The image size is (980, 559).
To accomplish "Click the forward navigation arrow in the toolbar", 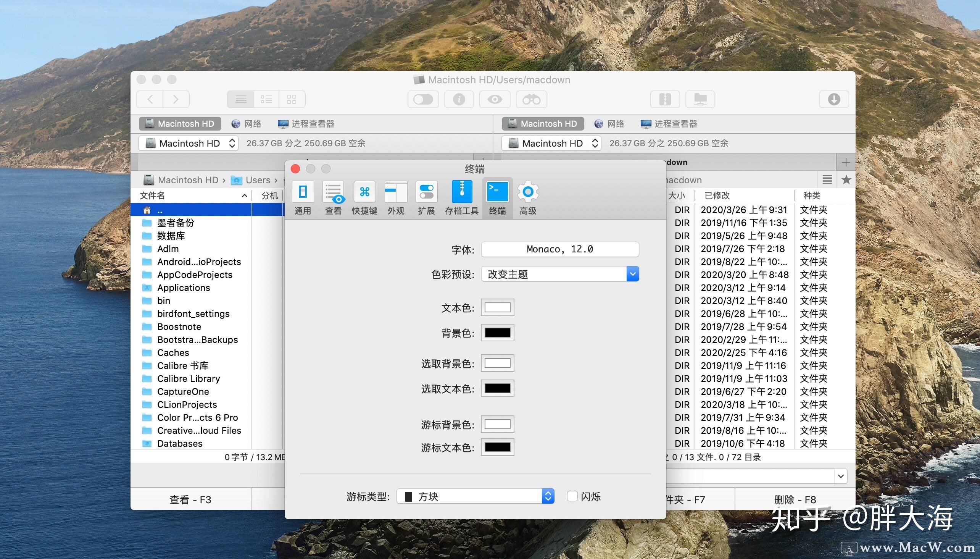I will point(176,99).
